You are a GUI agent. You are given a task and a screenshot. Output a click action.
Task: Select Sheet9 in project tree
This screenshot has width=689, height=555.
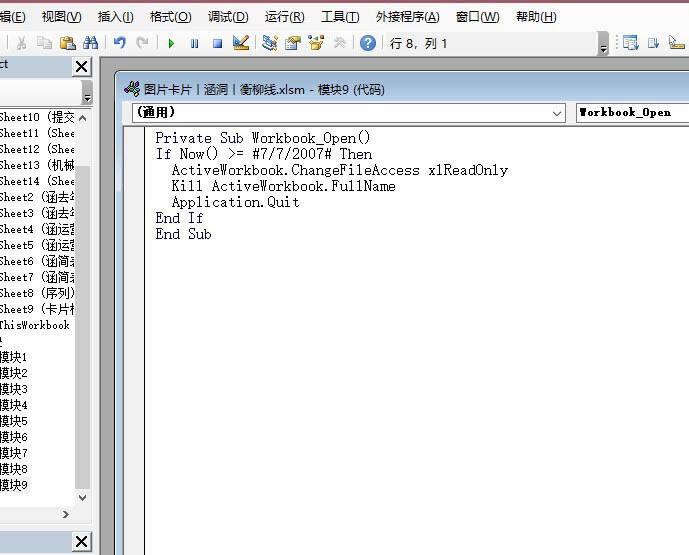point(37,309)
